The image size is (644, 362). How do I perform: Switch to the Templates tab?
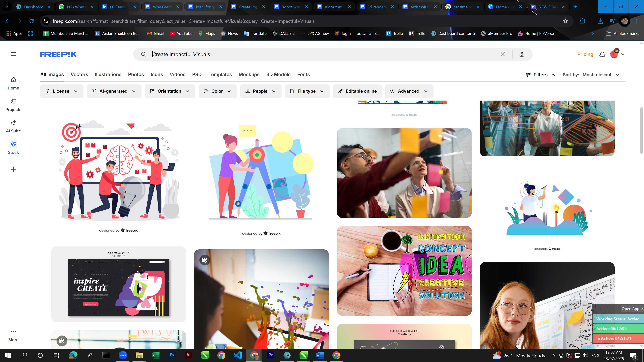220,74
